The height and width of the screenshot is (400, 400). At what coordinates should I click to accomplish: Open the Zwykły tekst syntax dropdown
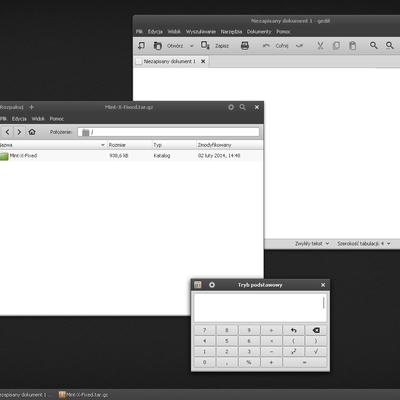tap(312, 244)
